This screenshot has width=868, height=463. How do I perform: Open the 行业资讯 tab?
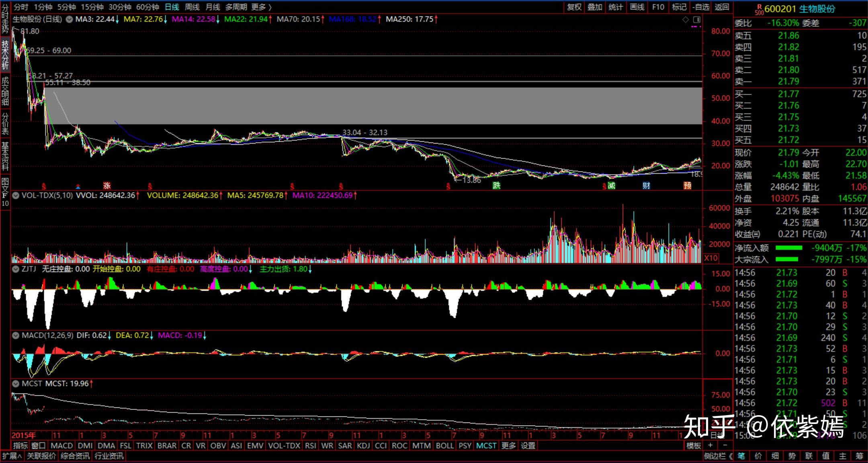pos(109,456)
